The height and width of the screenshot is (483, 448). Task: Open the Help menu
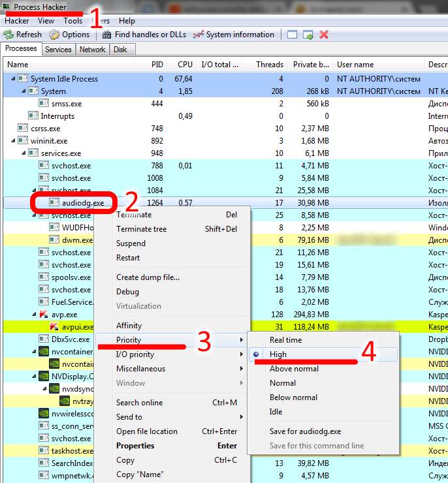pos(127,21)
